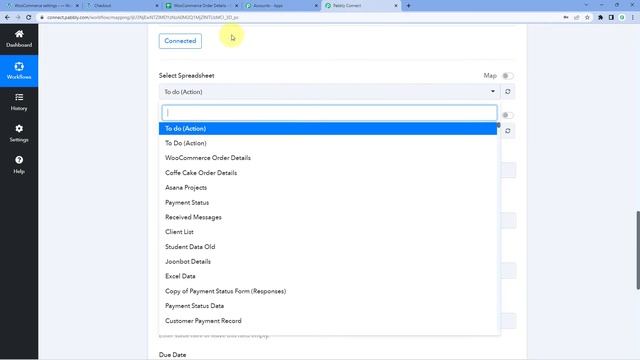This screenshot has width=640, height=360.
Task: Open the browser side panel icon
Action: (611, 18)
